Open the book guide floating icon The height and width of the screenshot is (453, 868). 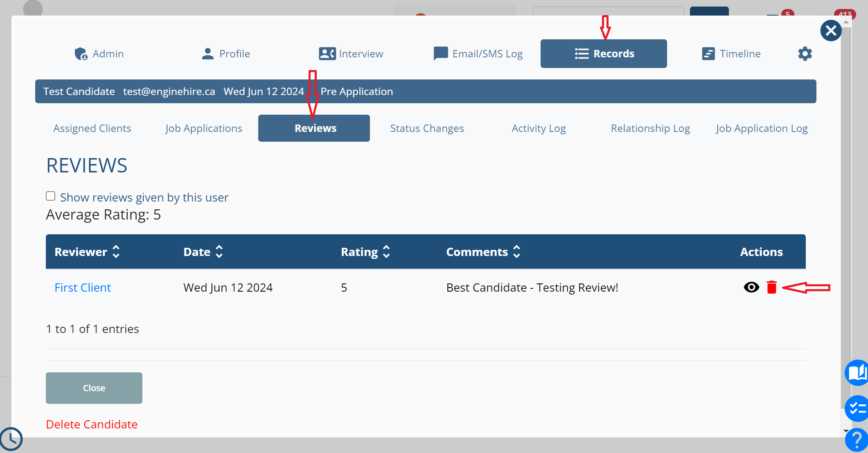tap(857, 373)
